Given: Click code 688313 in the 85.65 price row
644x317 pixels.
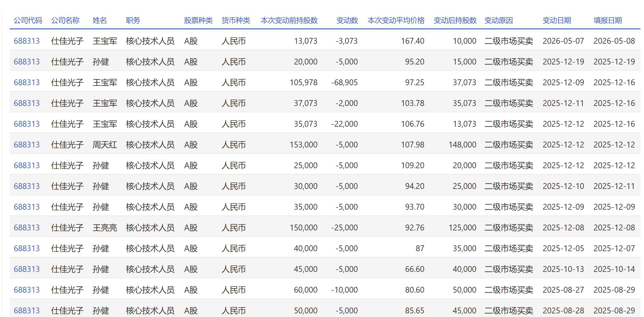Looking at the screenshot, I should 27,310.
